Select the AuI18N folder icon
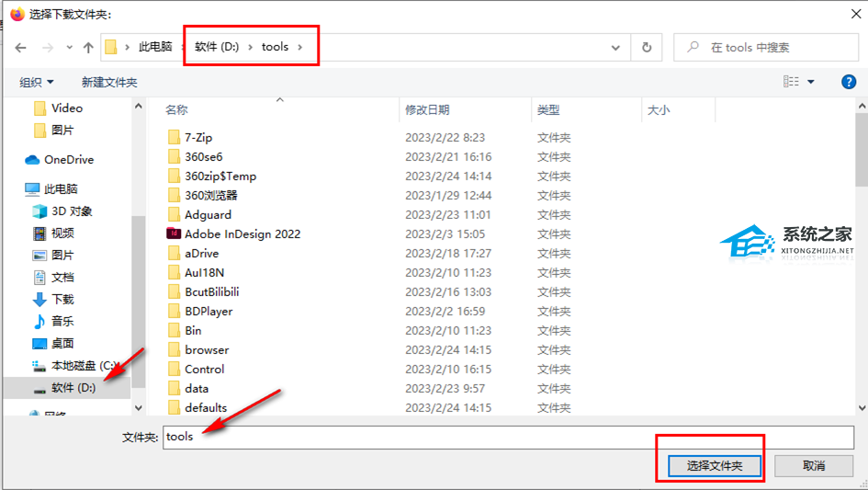Image resolution: width=868 pixels, height=490 pixels. (174, 272)
